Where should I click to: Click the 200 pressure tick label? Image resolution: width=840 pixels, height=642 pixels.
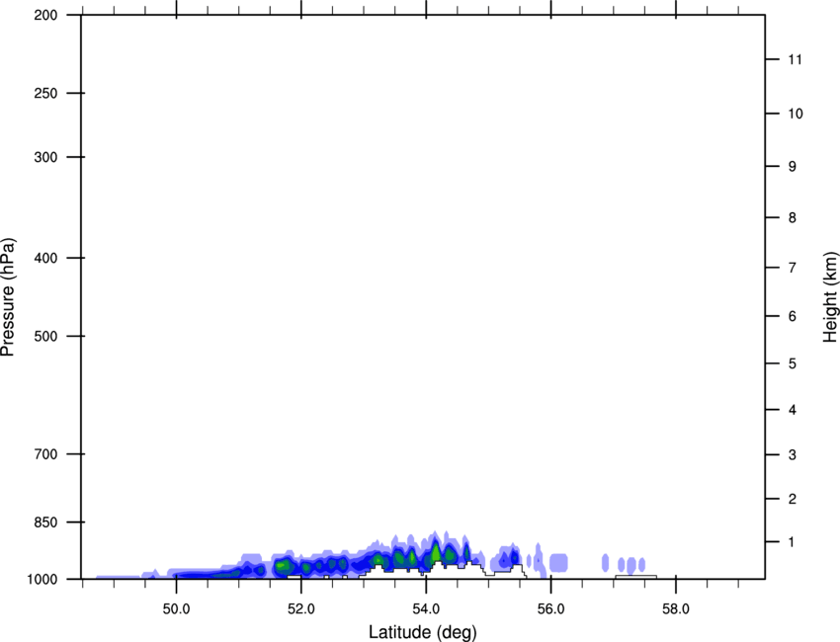click(45, 15)
